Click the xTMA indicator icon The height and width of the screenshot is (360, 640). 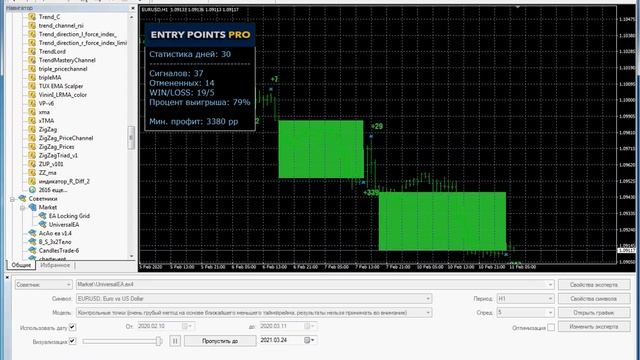32,120
